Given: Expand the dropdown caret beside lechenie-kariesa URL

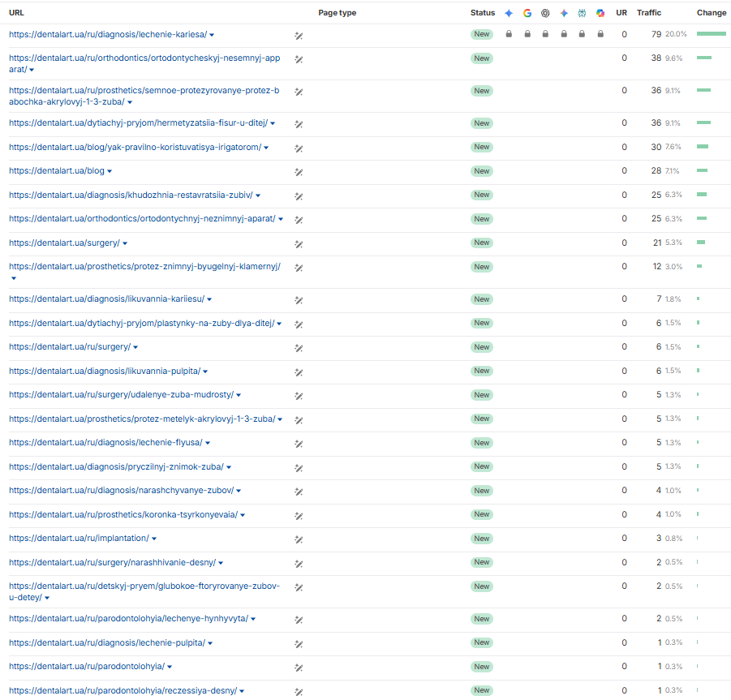Looking at the screenshot, I should (x=212, y=35).
